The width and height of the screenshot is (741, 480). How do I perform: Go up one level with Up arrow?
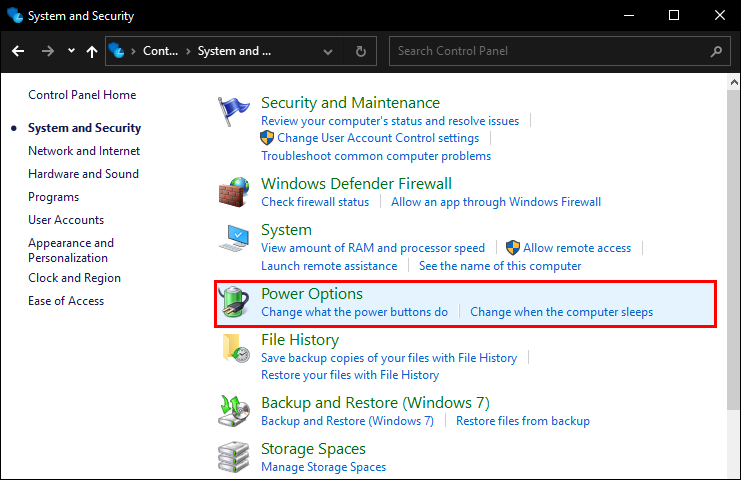click(92, 50)
